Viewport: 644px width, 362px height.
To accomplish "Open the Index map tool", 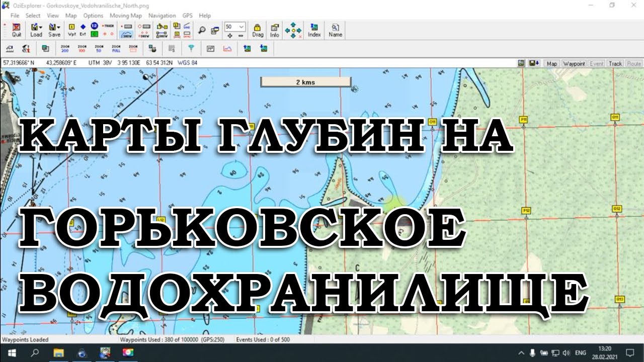I will [x=314, y=30].
